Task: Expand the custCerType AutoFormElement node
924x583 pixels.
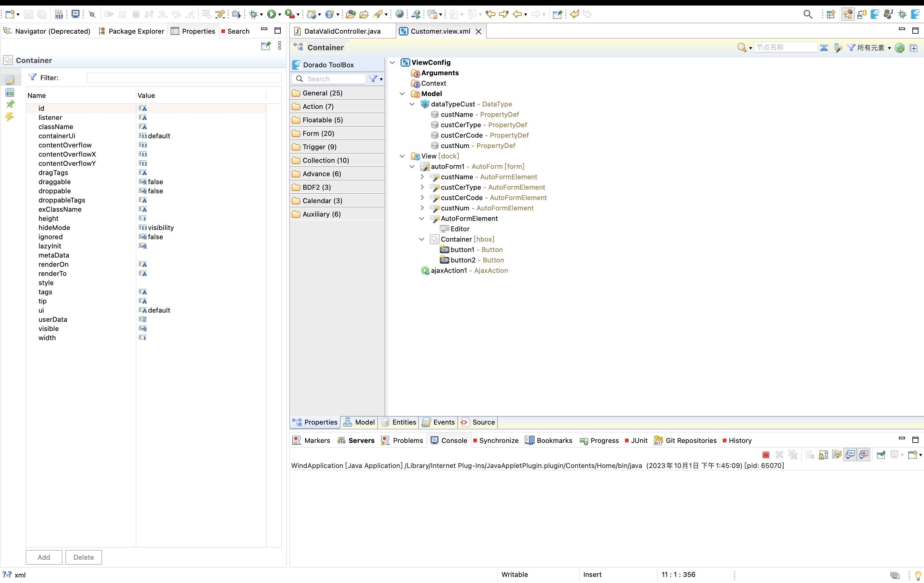Action: [422, 187]
